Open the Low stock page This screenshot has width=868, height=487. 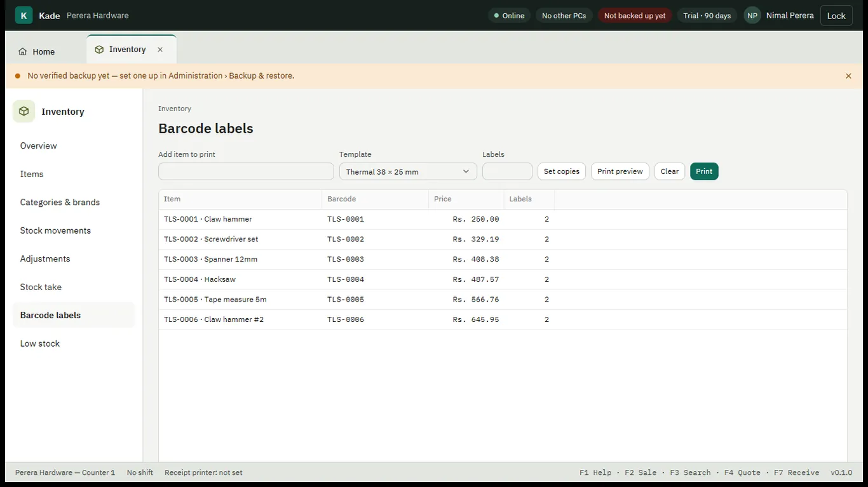pyautogui.click(x=74, y=344)
